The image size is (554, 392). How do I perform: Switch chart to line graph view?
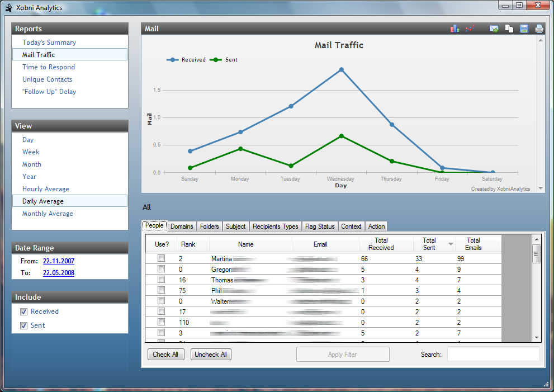pyautogui.click(x=470, y=29)
